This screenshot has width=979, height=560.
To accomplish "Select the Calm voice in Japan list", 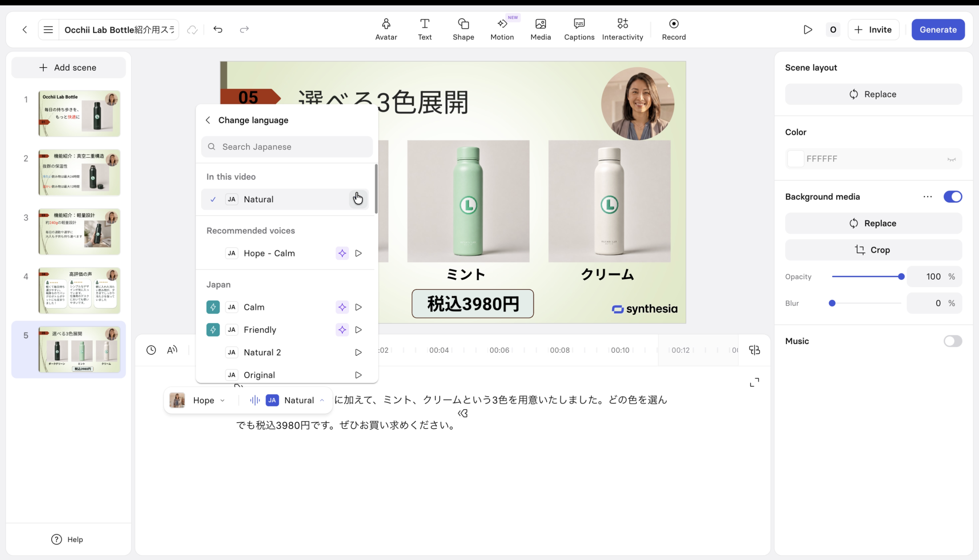I will (285, 307).
